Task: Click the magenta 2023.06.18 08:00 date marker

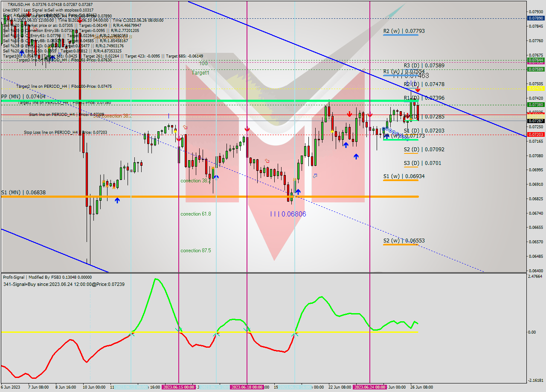Action: [x=247, y=387]
